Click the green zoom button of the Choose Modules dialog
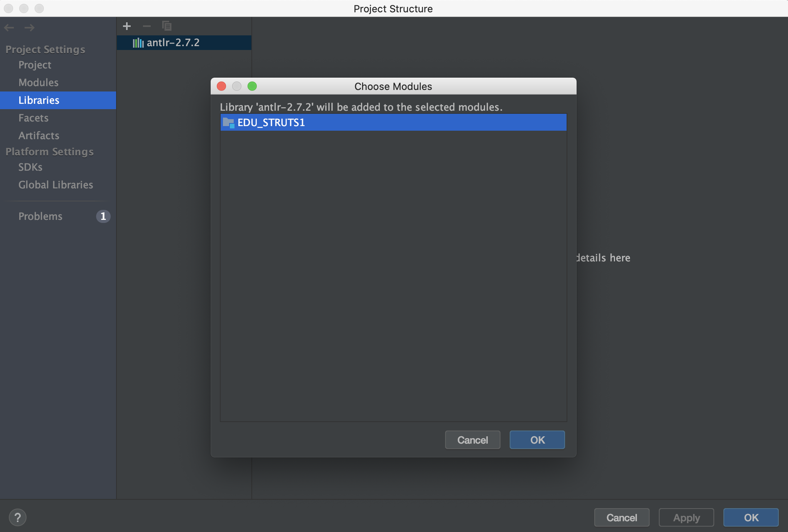 [x=252, y=86]
